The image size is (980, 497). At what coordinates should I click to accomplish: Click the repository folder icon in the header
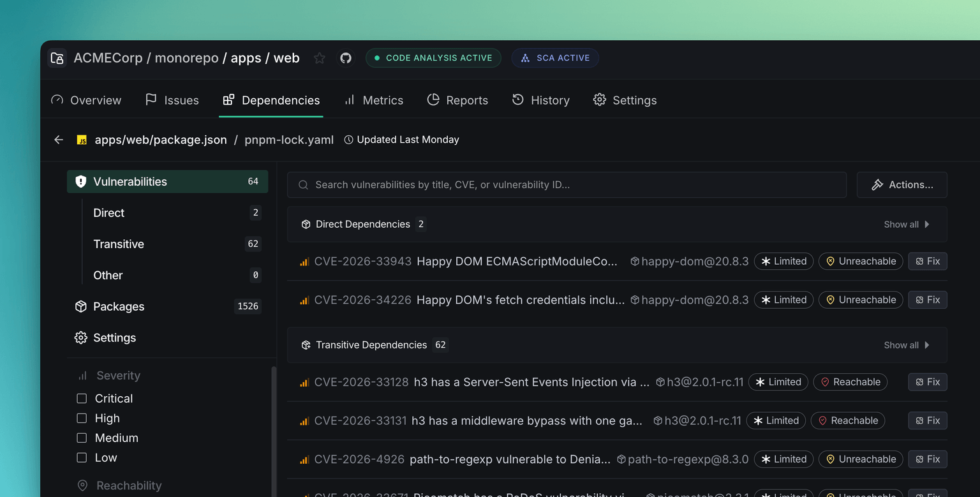pyautogui.click(x=57, y=58)
